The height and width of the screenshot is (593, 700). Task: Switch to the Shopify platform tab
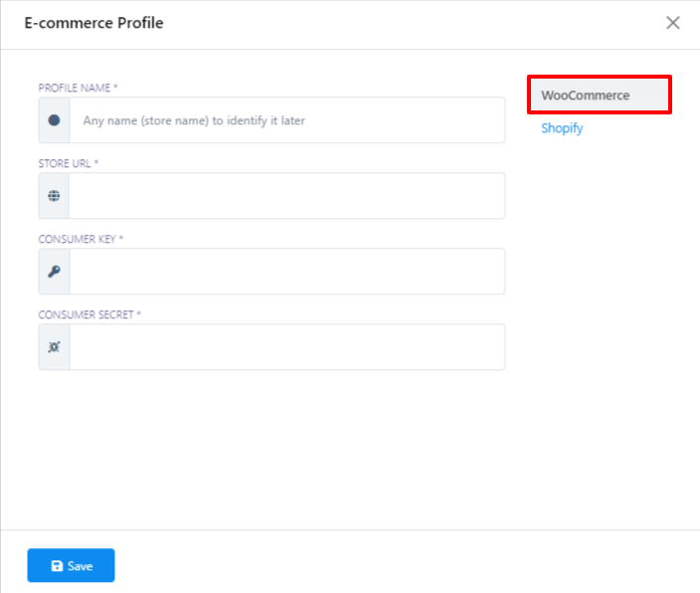[x=562, y=128]
